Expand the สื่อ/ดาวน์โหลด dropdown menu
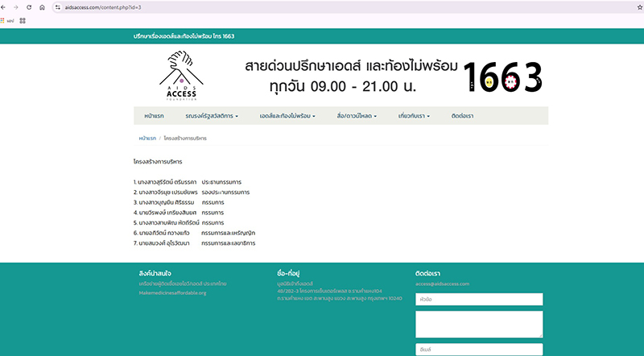 [x=357, y=116]
